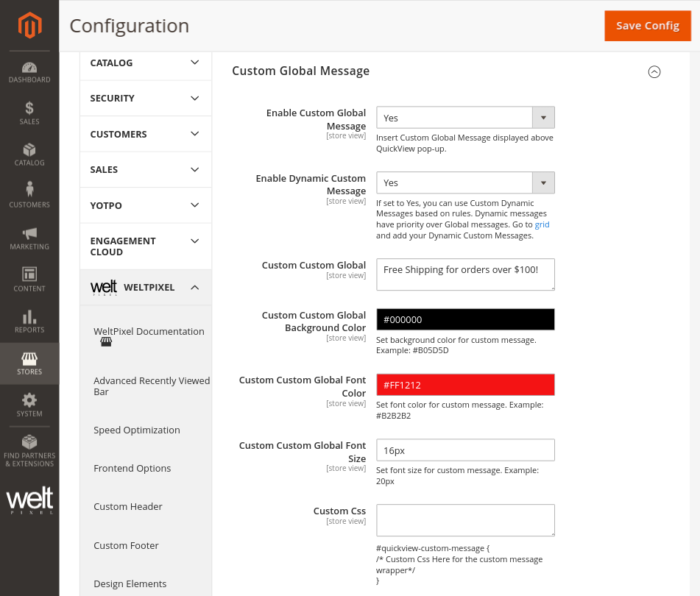Click the Save Config button
700x596 pixels.
[647, 26]
